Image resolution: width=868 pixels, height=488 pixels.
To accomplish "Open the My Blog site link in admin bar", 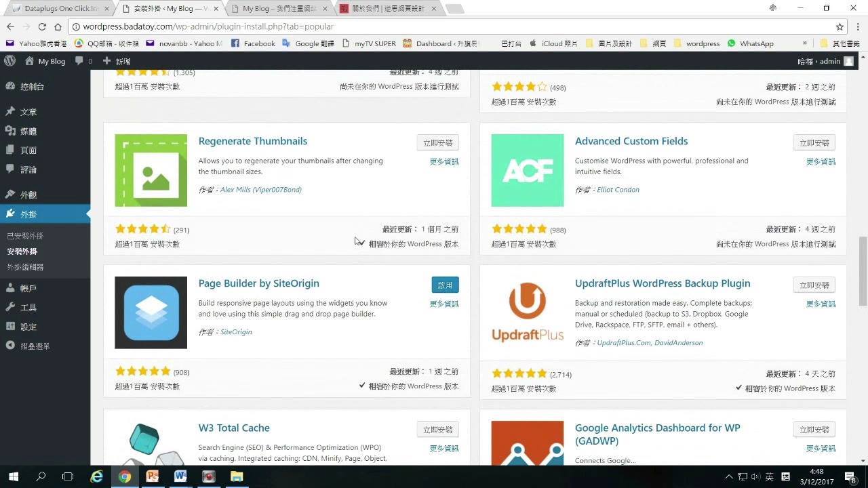I will (x=45, y=61).
